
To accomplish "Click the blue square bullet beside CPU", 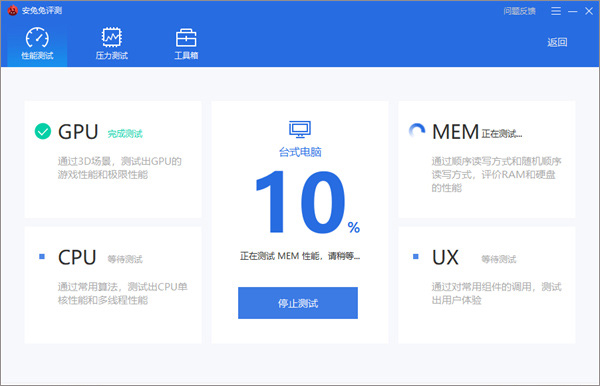I will click(42, 256).
